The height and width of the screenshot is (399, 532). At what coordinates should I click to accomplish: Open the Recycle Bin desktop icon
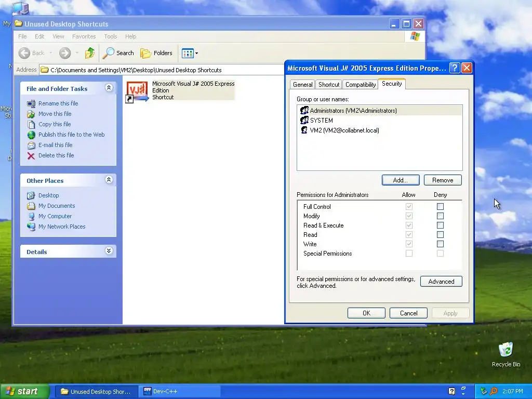pyautogui.click(x=506, y=350)
